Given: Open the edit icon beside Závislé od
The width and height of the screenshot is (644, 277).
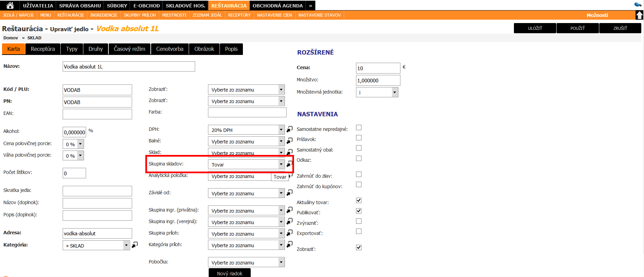Looking at the screenshot, I should [290, 193].
